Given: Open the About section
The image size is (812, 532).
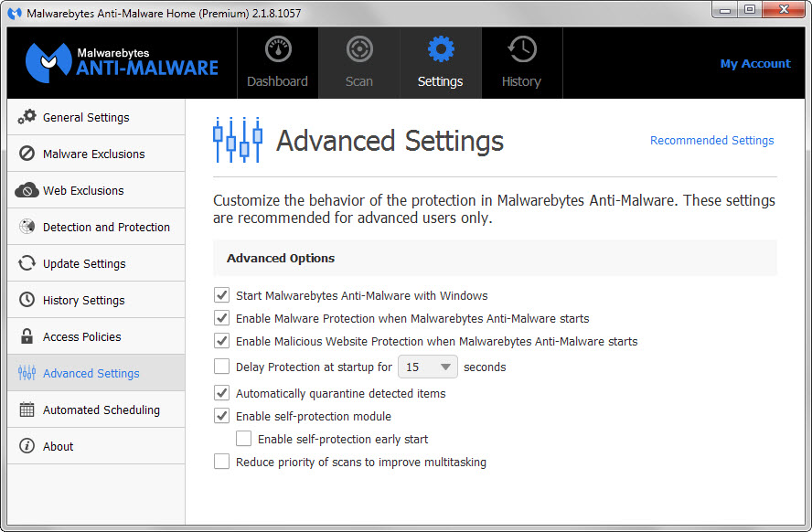Looking at the screenshot, I should click(x=96, y=445).
